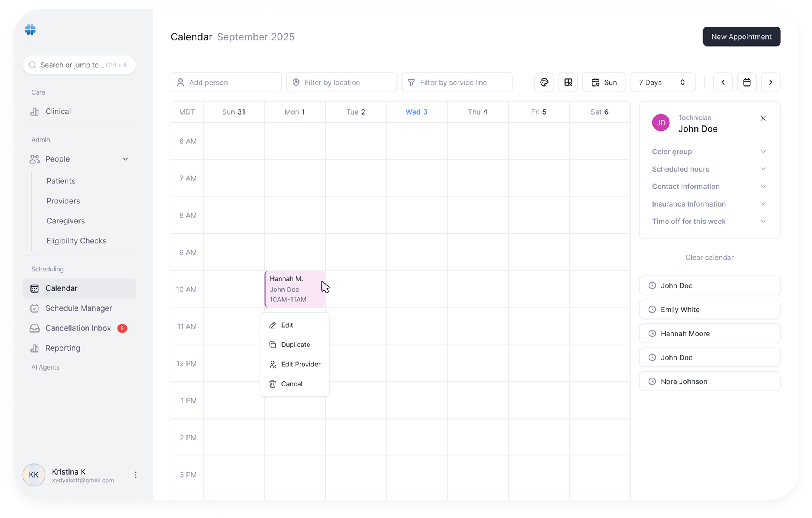The width and height of the screenshot is (812, 518).
Task: Advance to next week with the forward arrow
Action: coord(770,82)
